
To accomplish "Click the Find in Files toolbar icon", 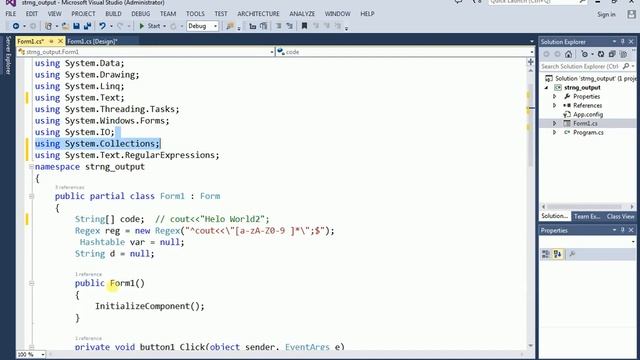I will click(230, 26).
